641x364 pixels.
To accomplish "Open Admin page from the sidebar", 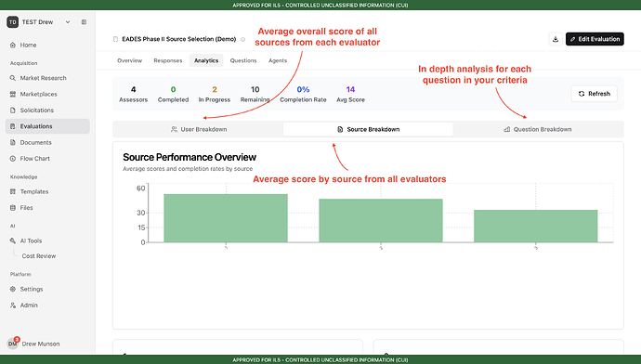I will 47,305.
